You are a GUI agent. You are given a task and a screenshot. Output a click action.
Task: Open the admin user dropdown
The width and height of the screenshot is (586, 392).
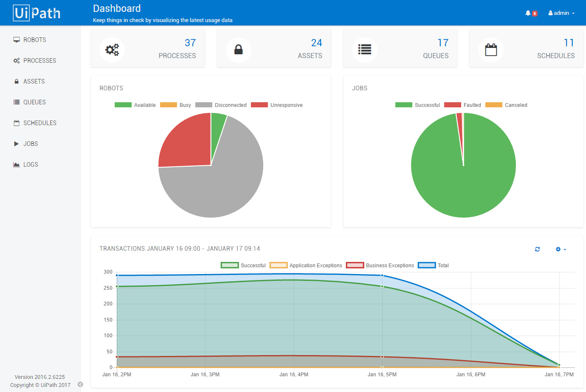pos(561,13)
